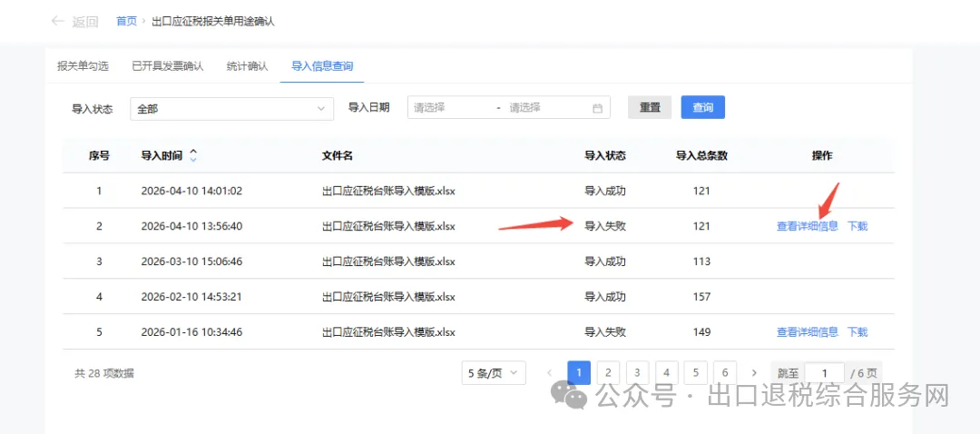Click the total count 113
The image size is (980, 434).
click(701, 261)
